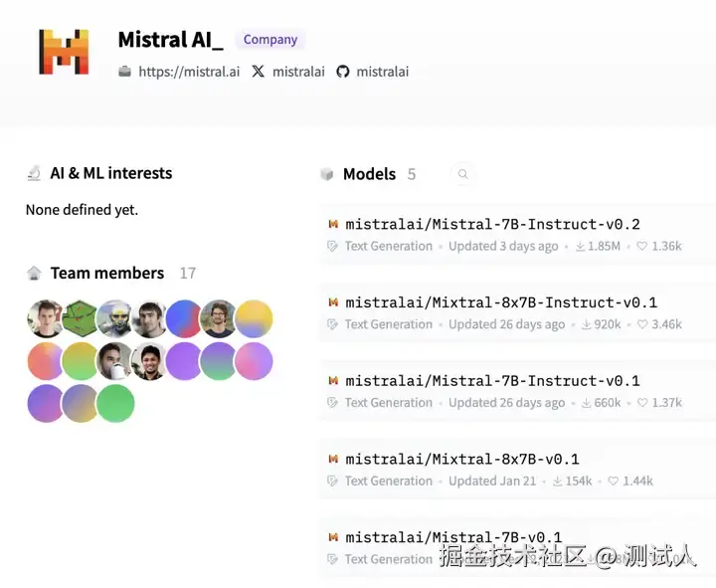The width and height of the screenshot is (716, 588).
Task: Click the team member count 17
Action: (188, 274)
